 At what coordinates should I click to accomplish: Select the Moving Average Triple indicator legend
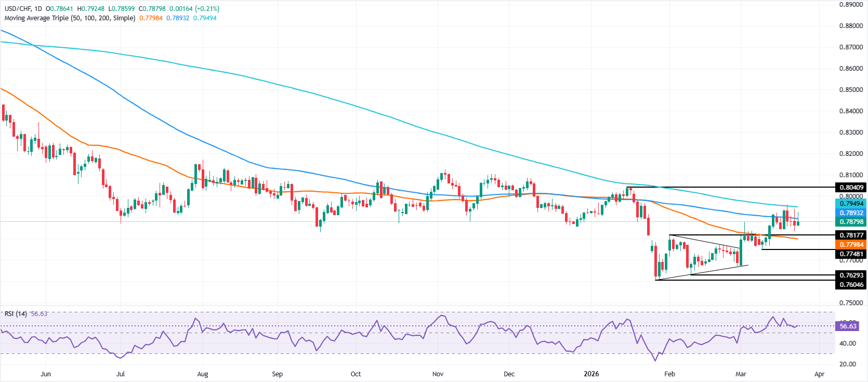(70, 18)
